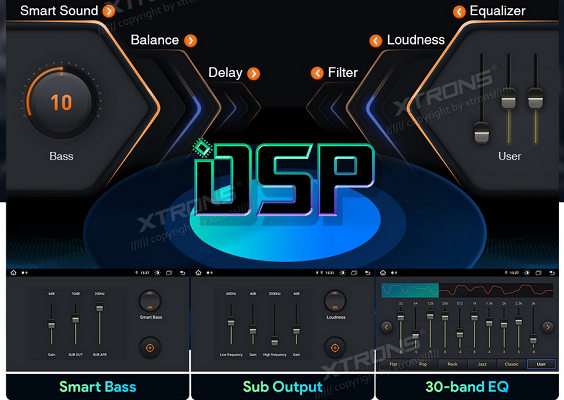Viewport: 564px width, 400px height.
Task: Click the orange arrow beside Delay
Action: [x=254, y=74]
